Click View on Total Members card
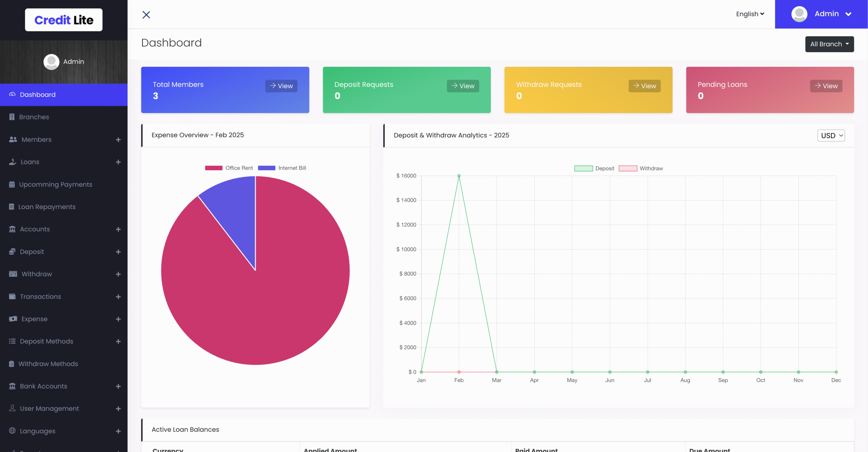This screenshot has height=452, width=868. pos(281,86)
